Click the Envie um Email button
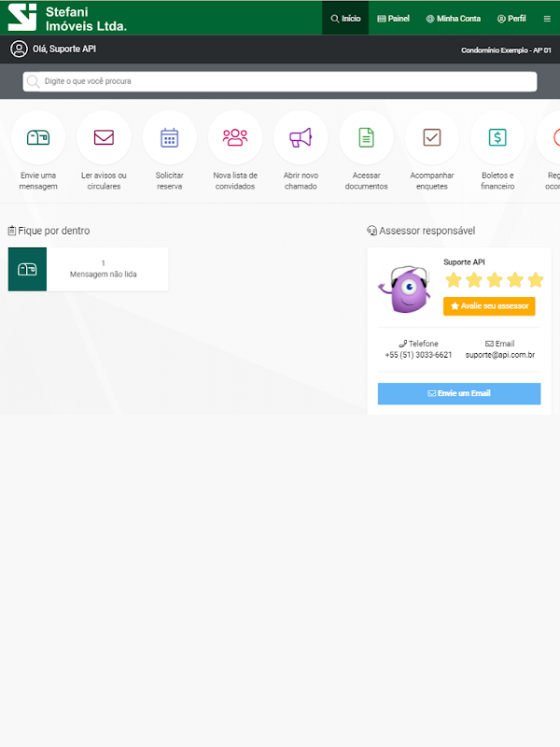560x747 pixels. pos(459,393)
